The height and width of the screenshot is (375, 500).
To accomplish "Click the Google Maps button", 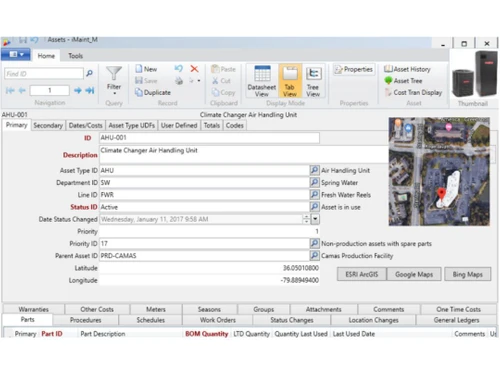I will tap(414, 274).
